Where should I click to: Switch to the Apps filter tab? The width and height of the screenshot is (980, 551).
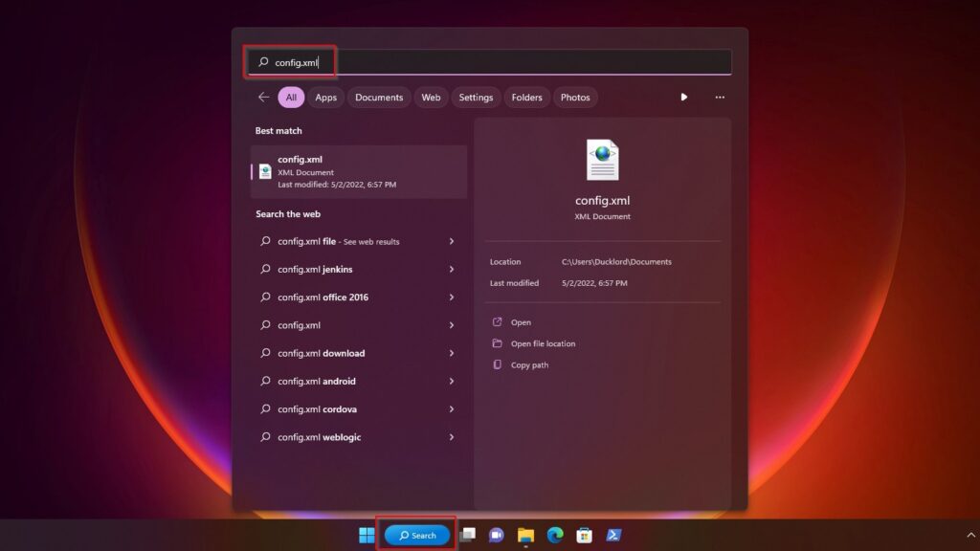point(325,97)
